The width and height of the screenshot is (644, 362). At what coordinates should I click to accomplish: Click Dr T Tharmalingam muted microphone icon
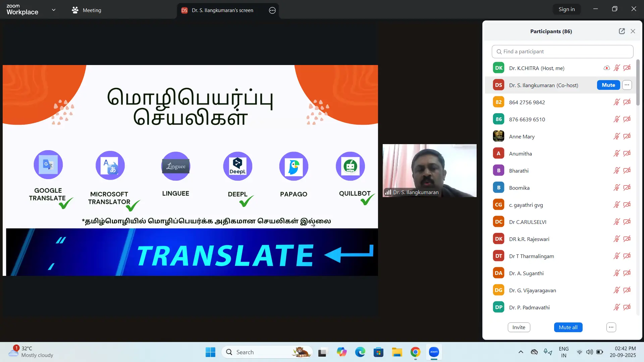click(x=616, y=256)
